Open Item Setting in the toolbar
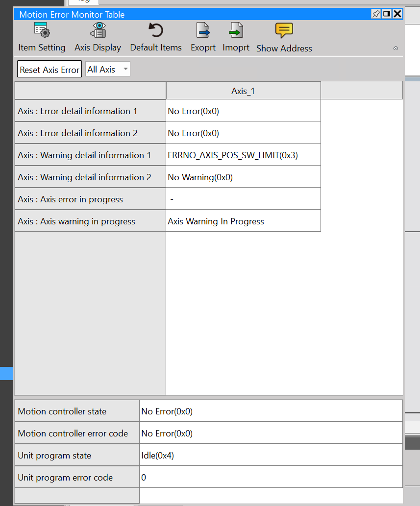Screen dimensions: 420x506 click(x=41, y=31)
